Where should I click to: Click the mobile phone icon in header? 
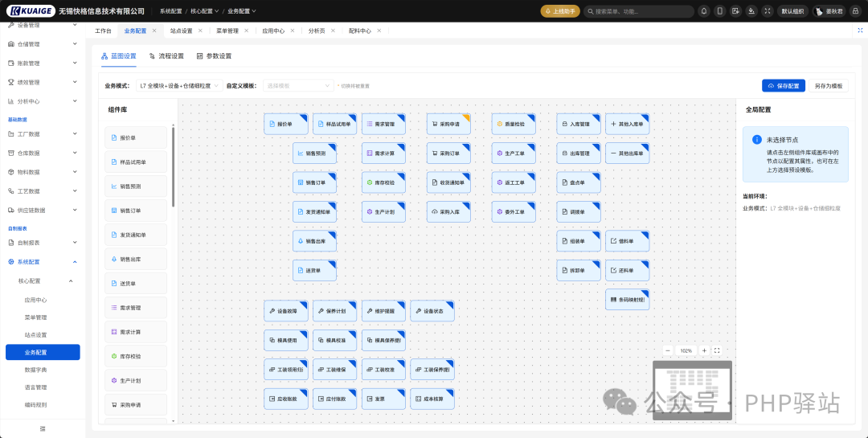click(x=719, y=11)
